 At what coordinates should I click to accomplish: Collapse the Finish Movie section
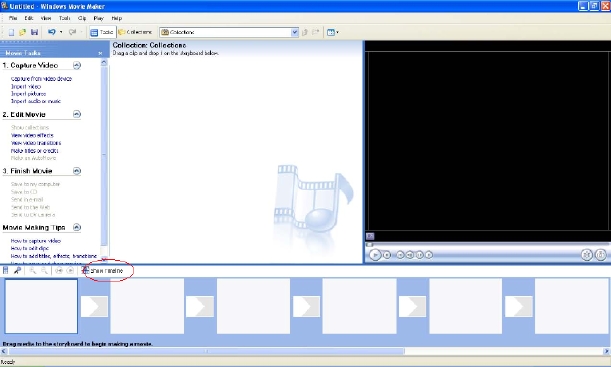pyautogui.click(x=77, y=171)
